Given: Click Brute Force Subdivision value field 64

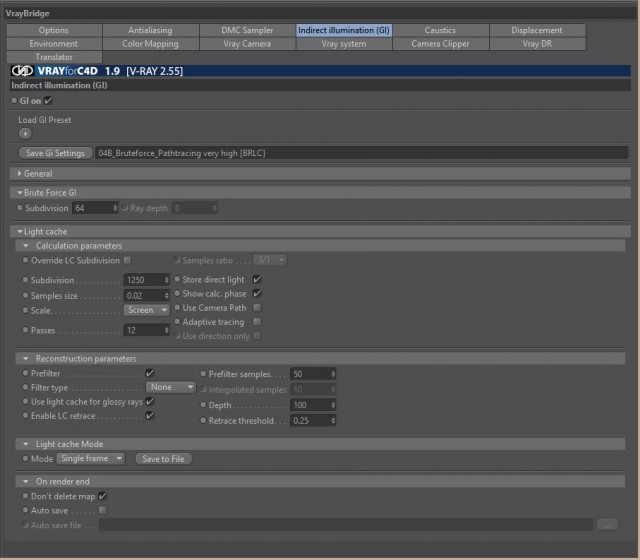Looking at the screenshot, I should coord(93,208).
